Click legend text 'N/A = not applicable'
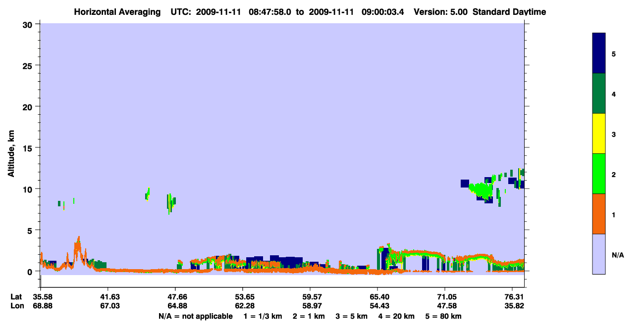This screenshot has height=330, width=644. 195,316
